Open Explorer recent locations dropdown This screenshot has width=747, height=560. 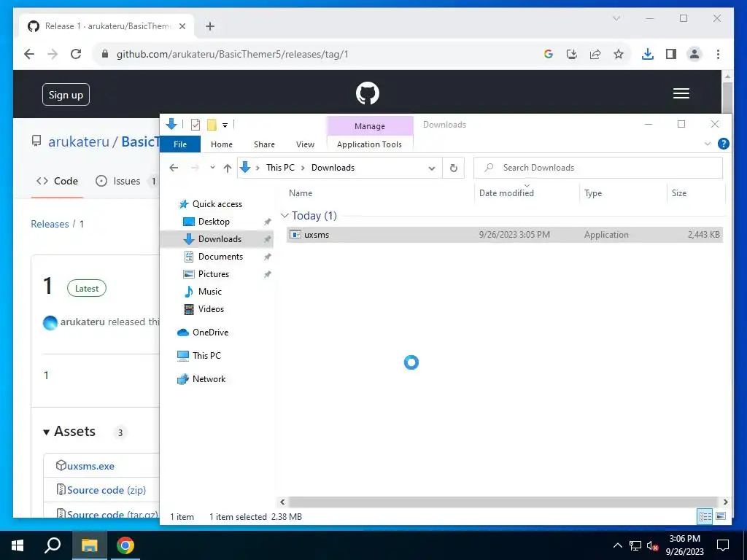pos(212,168)
